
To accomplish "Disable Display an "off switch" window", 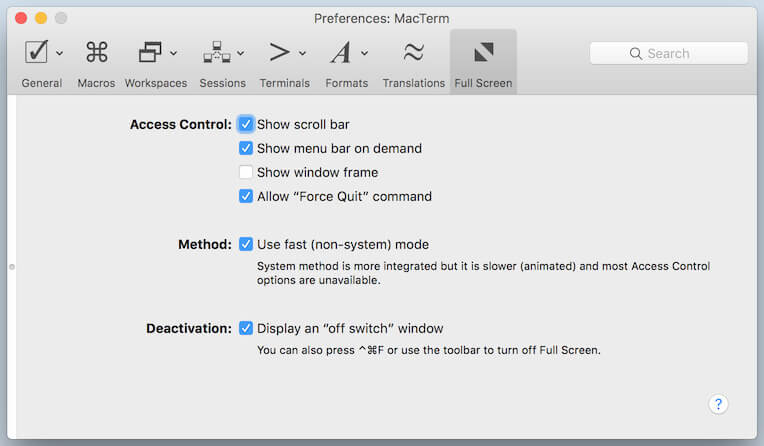I will point(246,328).
